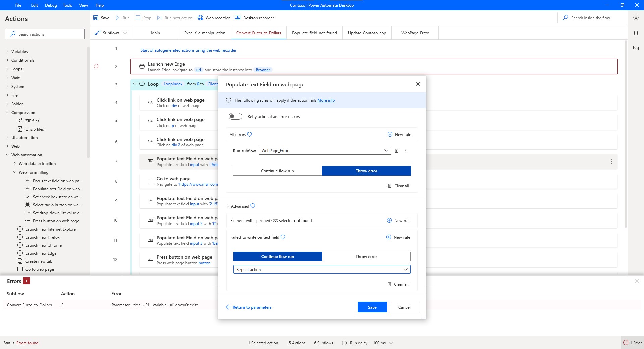644x349 pixels.
Task: Select the Convert_Euros_to_Dollars error row
Action: pyautogui.click(x=29, y=305)
